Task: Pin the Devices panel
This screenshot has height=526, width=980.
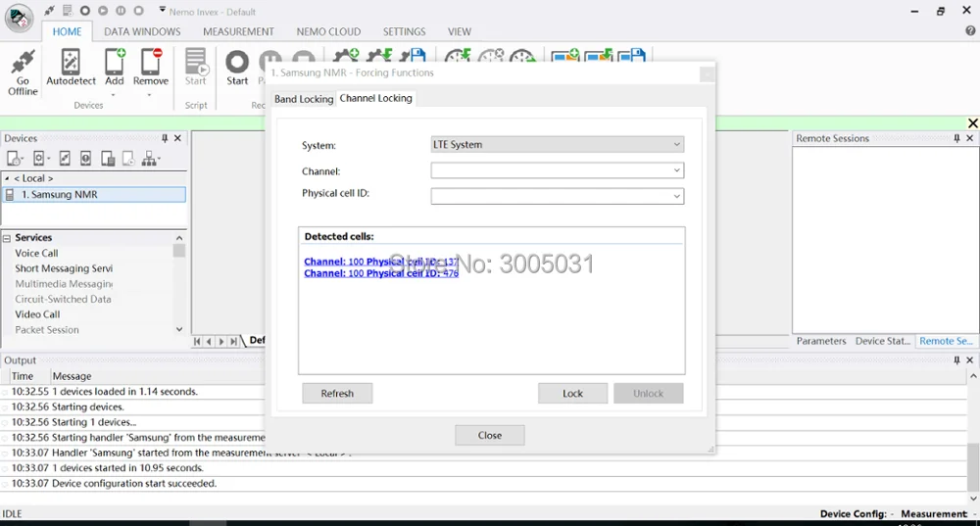Action: [165, 138]
